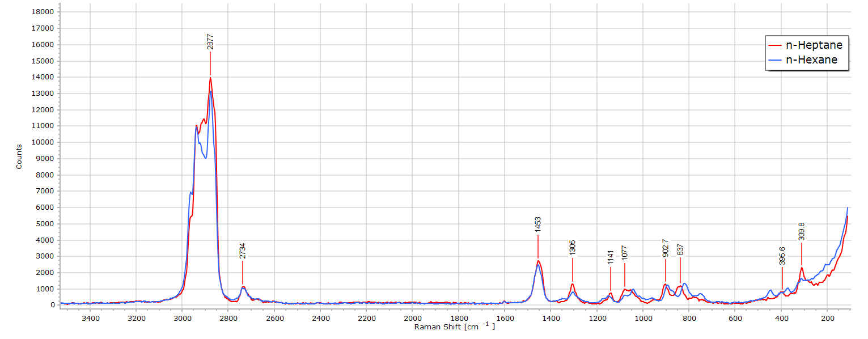
Task: Select the 309.8 peak label
Action: pyautogui.click(x=802, y=232)
